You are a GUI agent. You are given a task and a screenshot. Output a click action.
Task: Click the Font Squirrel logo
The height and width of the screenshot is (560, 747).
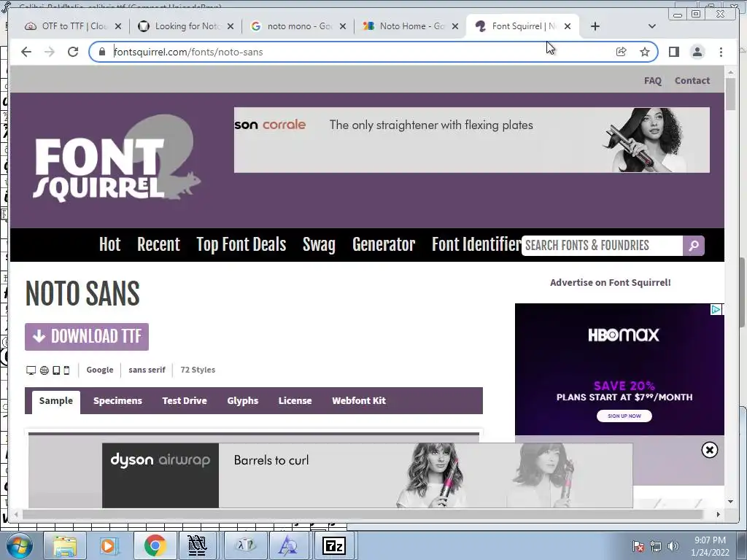pyautogui.click(x=117, y=160)
